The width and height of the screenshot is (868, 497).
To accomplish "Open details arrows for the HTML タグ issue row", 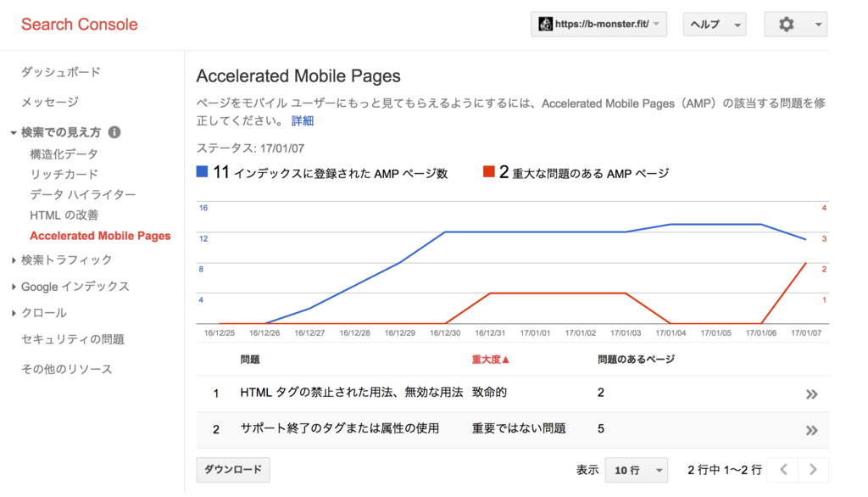I will pos(811,394).
